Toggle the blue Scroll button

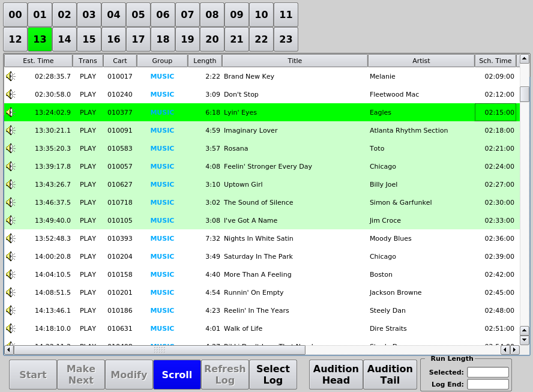coord(177,375)
